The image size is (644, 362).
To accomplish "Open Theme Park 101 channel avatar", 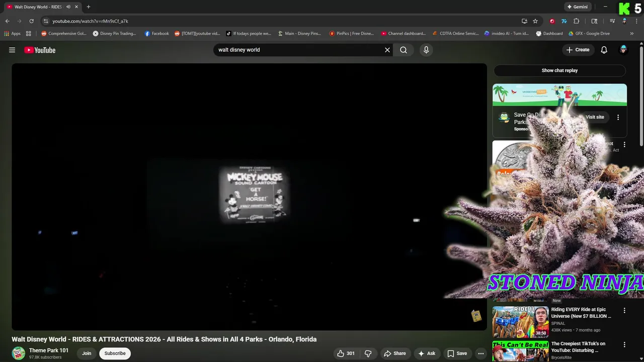I will click(19, 353).
